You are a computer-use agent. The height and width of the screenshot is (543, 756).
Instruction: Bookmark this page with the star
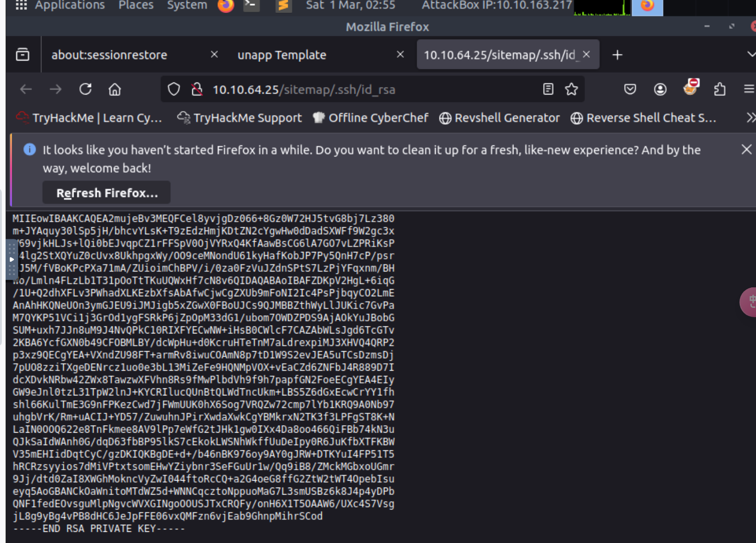[x=571, y=89]
